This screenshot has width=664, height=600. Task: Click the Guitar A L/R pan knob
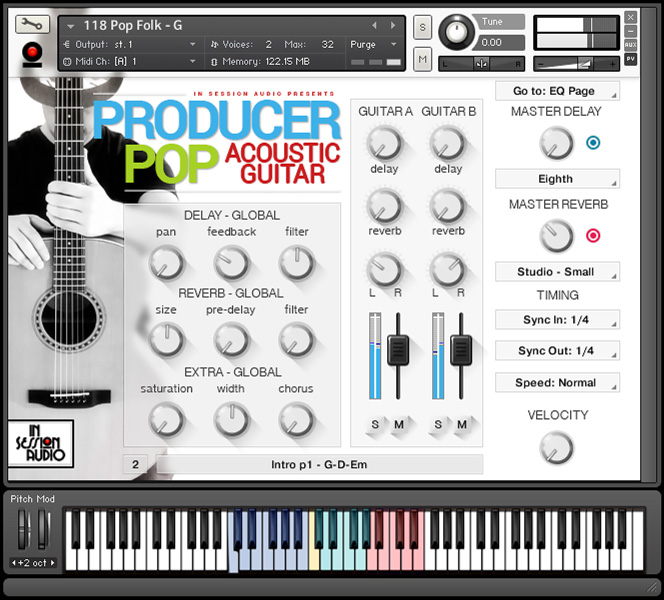[384, 270]
